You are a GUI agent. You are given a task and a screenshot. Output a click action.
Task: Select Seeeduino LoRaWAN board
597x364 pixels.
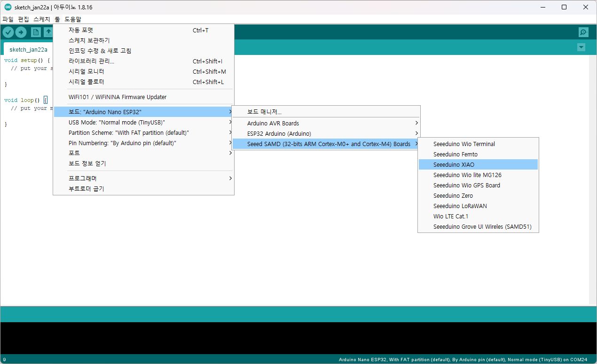[478, 206]
